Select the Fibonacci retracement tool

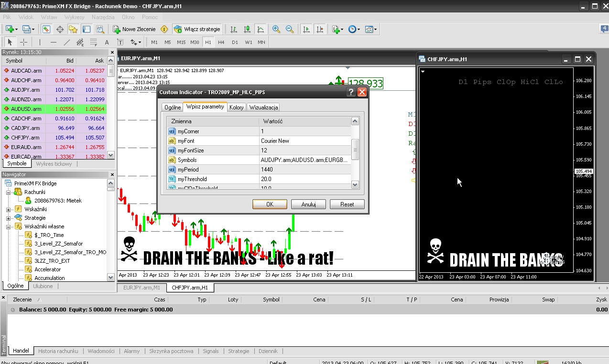tap(93, 42)
